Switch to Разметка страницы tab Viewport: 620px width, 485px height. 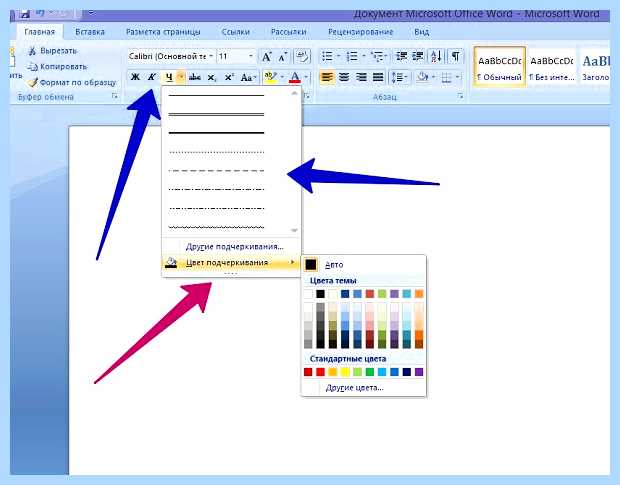(163, 32)
